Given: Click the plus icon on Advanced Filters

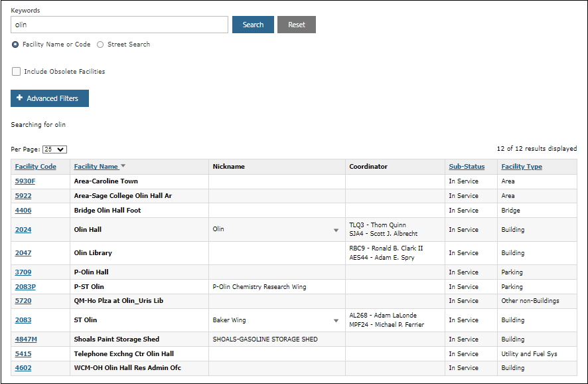Looking at the screenshot, I should tap(19, 98).
